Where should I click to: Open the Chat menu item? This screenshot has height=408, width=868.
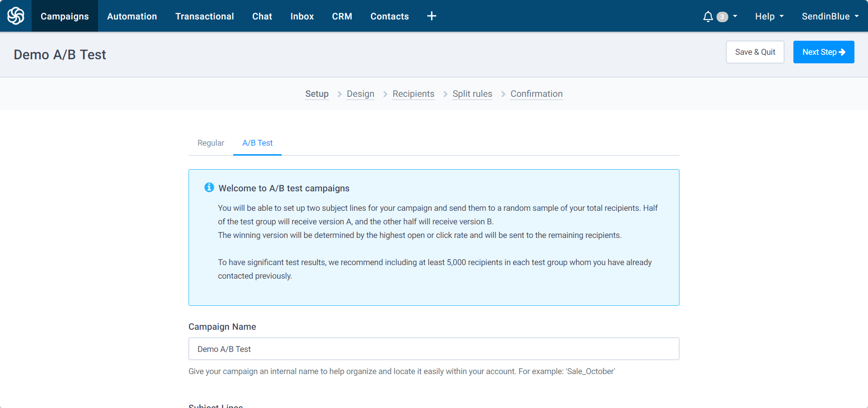pos(262,16)
